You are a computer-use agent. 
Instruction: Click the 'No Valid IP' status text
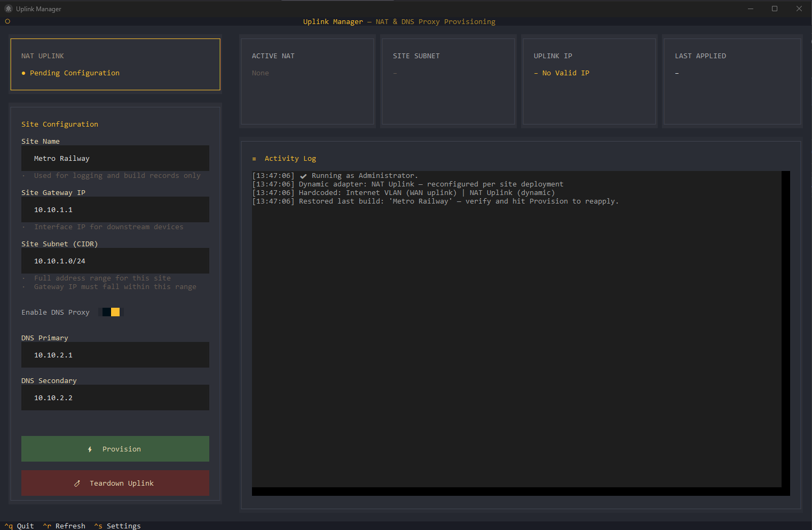click(566, 73)
